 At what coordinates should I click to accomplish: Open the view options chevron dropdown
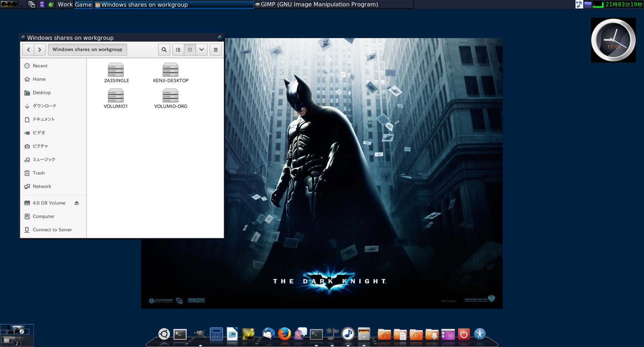tap(201, 49)
